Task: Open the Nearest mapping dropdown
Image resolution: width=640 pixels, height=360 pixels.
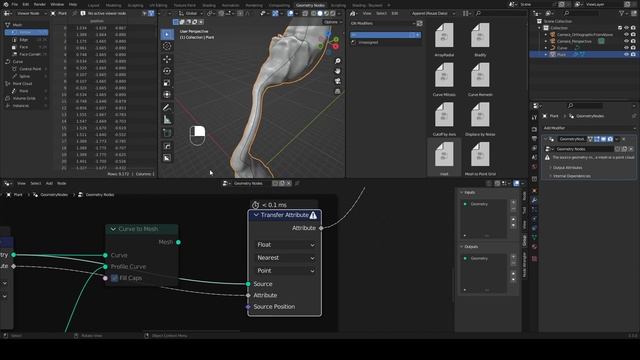Action: point(285,258)
